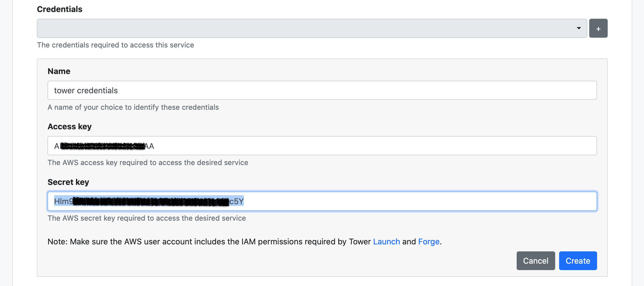This screenshot has width=644, height=286.
Task: Click the AWS access key description text
Action: tap(148, 163)
